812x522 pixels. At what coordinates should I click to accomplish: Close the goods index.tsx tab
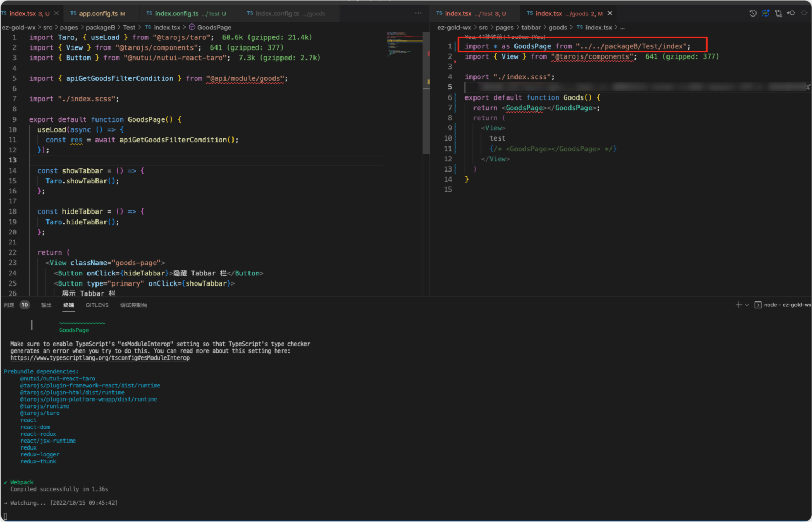pos(610,13)
